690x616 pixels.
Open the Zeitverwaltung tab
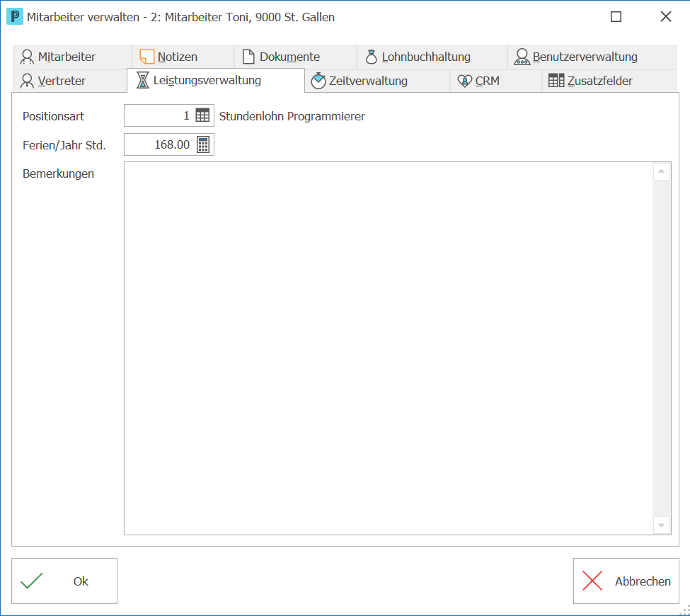377,81
